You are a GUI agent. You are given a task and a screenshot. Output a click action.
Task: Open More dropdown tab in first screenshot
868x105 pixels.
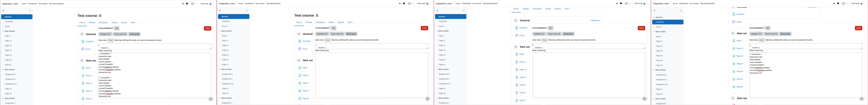coord(133,23)
